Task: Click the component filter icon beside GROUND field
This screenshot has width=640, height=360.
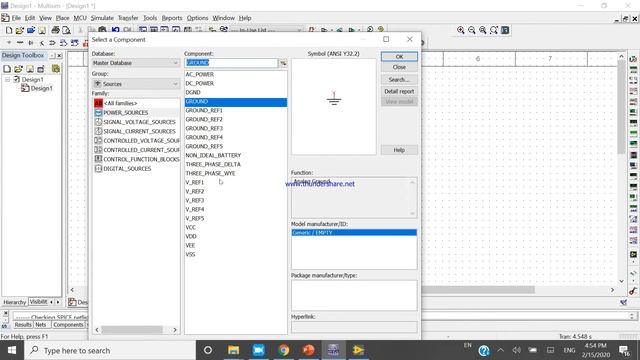Action: [x=283, y=63]
